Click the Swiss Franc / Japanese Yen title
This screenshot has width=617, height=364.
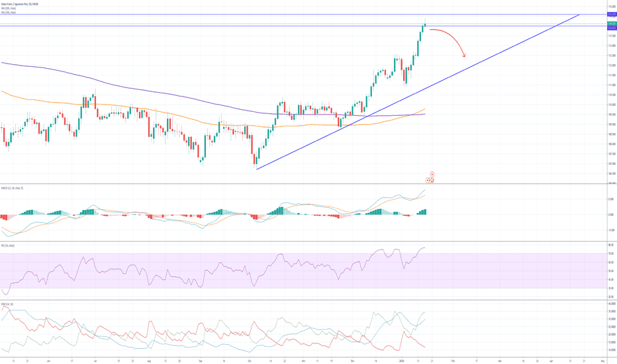(19, 3)
